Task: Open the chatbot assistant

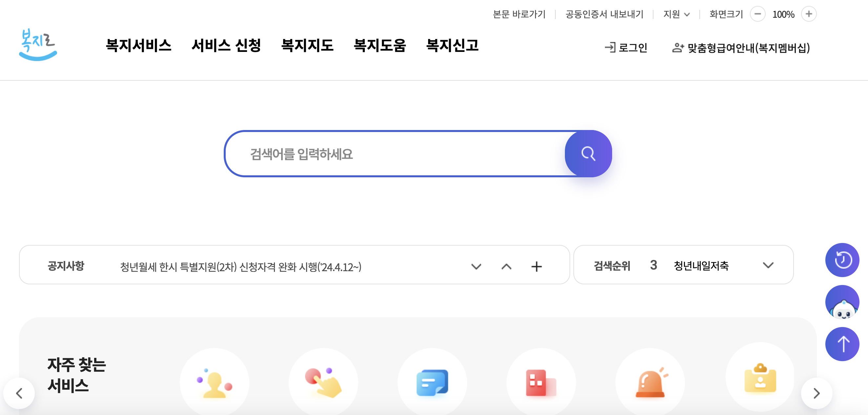Action: [x=842, y=302]
